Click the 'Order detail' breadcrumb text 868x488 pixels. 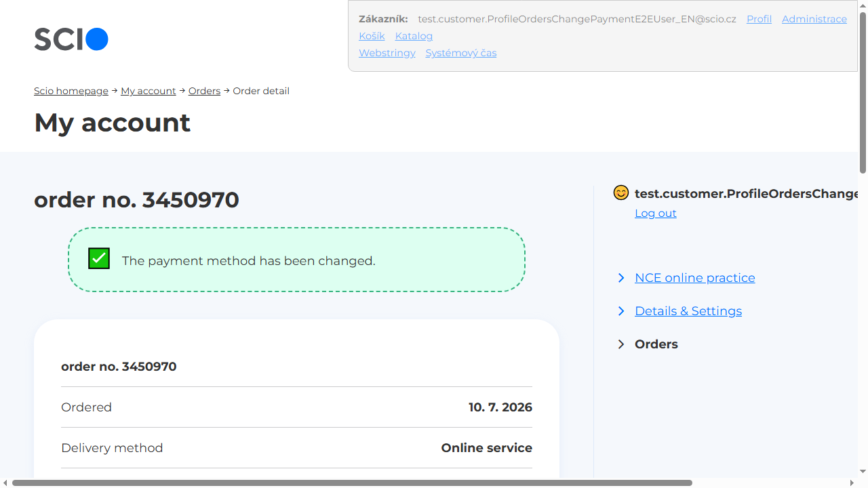261,91
